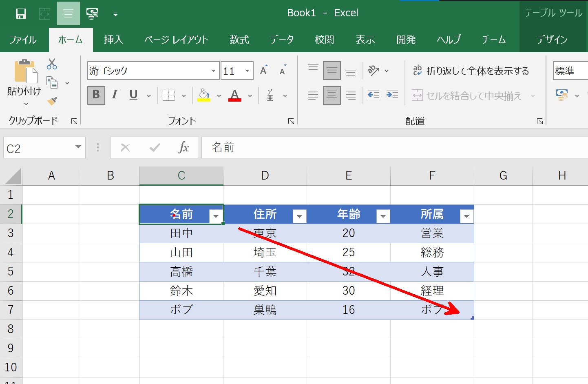Toggle Italic formatting

point(115,95)
